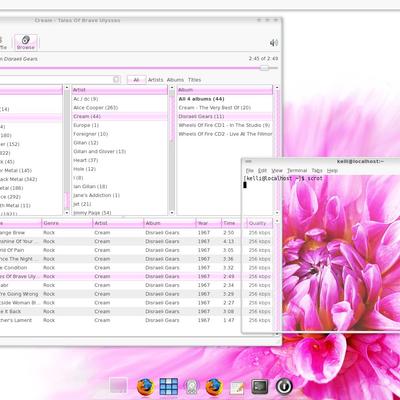Open Firefox icon right of music player icon

(214, 387)
